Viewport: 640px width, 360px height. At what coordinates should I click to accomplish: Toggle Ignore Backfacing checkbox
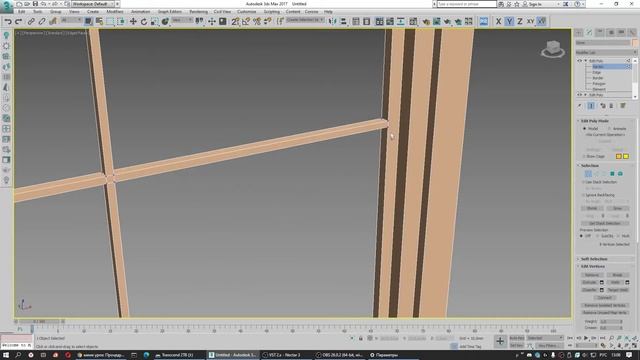pyautogui.click(x=584, y=195)
